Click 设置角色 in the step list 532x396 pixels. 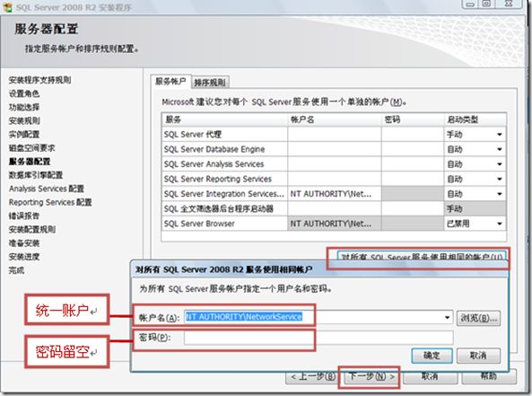click(24, 93)
